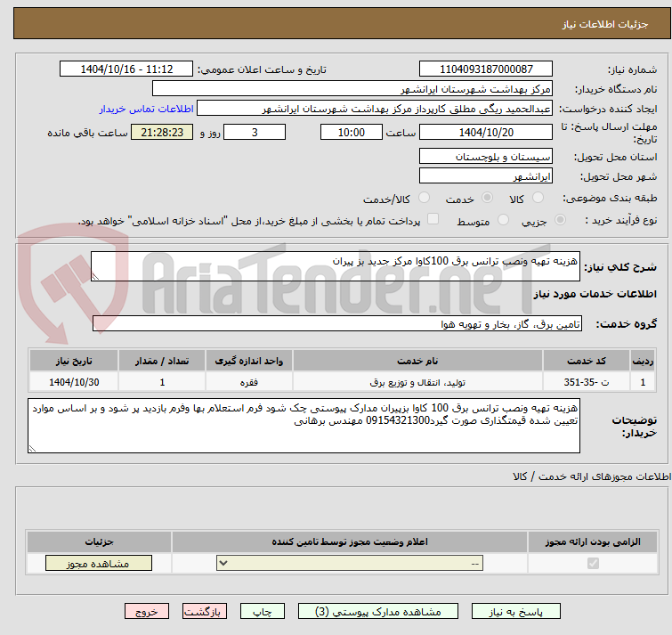This screenshot has height=635, width=672.
Task: Click the خروج exit button
Action: point(147,612)
